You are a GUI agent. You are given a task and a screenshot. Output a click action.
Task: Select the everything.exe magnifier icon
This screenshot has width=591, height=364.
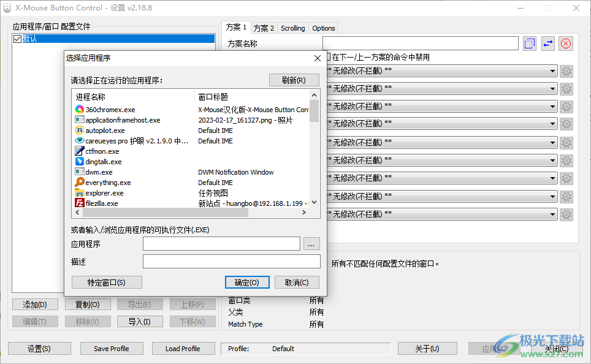click(79, 183)
